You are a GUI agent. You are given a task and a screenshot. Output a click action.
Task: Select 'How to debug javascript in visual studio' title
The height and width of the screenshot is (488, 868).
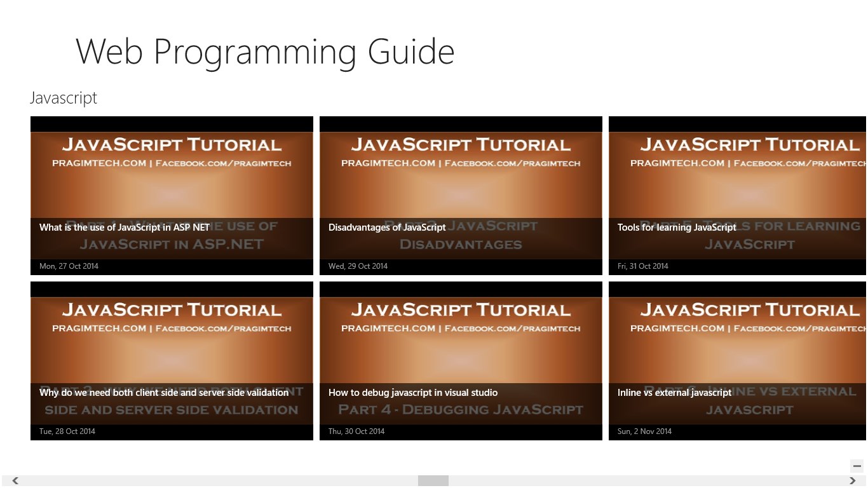point(413,393)
